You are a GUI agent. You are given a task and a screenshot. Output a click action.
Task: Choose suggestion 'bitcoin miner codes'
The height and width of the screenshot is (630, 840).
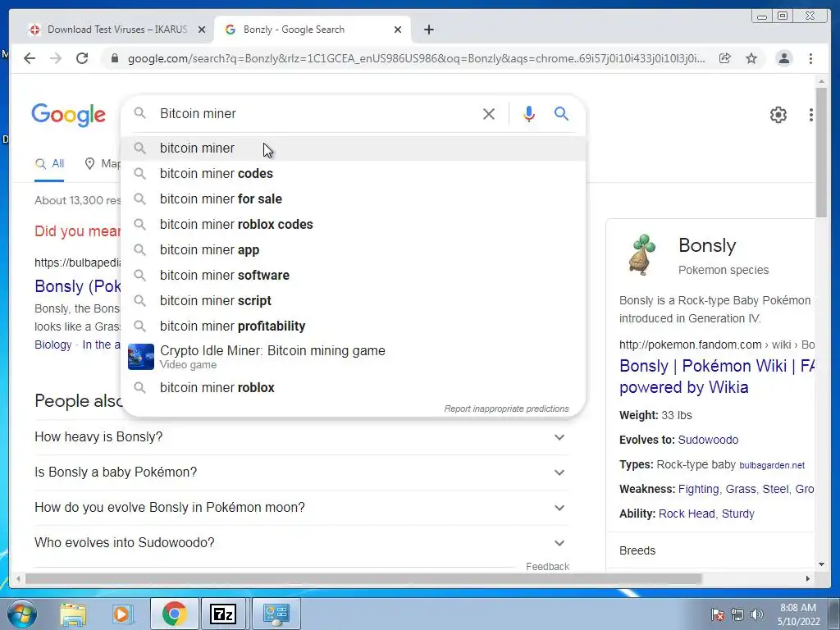tap(354, 174)
